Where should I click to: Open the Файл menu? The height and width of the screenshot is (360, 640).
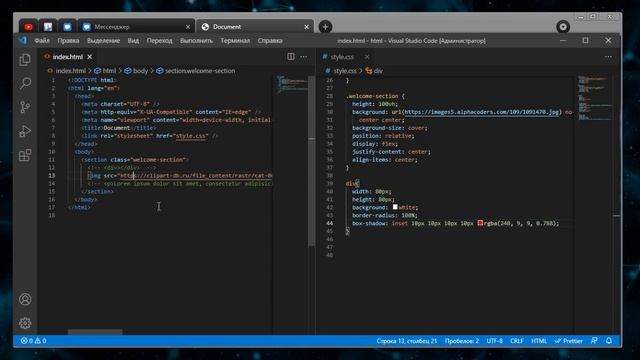42,40
